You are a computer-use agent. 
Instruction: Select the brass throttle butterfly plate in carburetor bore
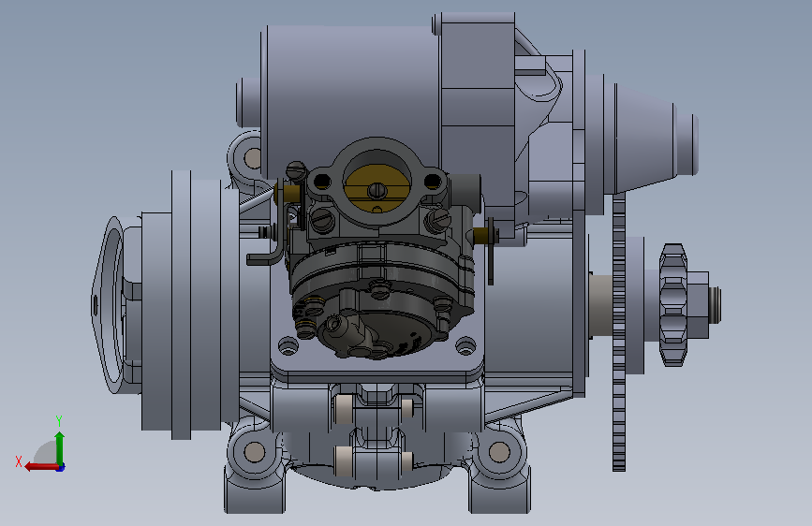coord(377,187)
